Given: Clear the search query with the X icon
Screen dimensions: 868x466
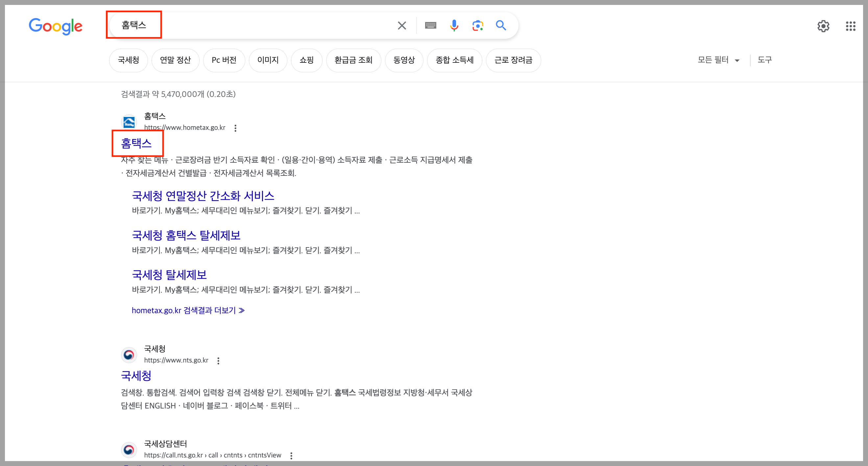Looking at the screenshot, I should (x=402, y=25).
